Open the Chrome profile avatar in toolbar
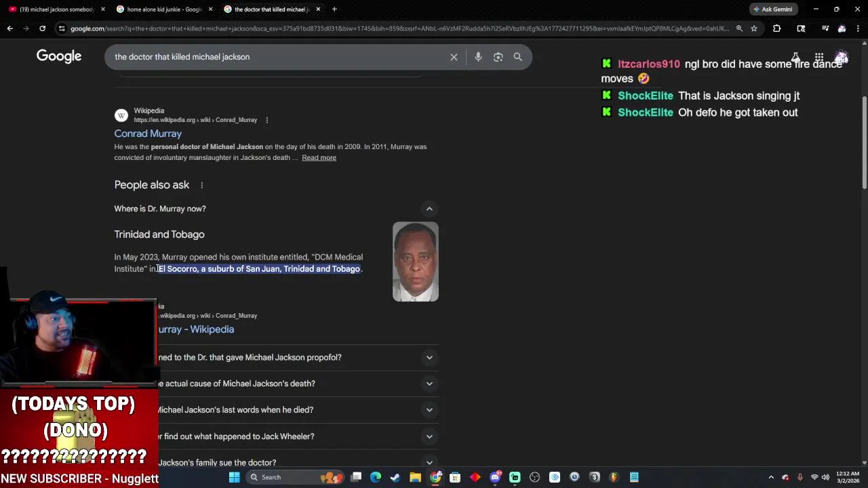This screenshot has width=868, height=488. click(x=842, y=28)
